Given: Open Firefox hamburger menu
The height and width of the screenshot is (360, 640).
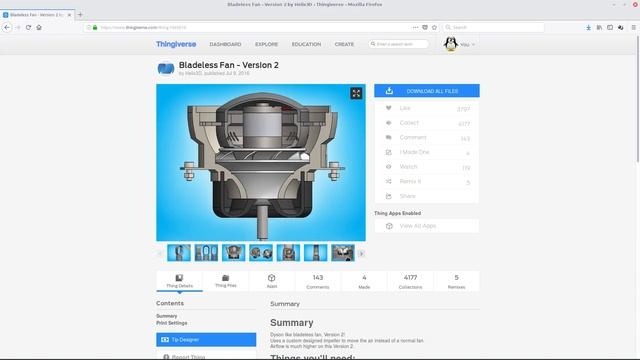Looking at the screenshot, I should pos(633,27).
